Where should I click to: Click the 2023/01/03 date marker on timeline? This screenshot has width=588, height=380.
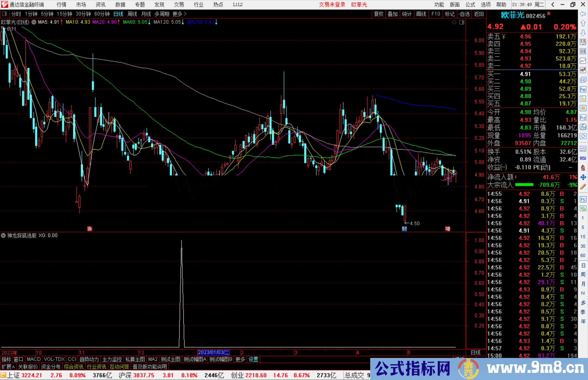(x=214, y=352)
